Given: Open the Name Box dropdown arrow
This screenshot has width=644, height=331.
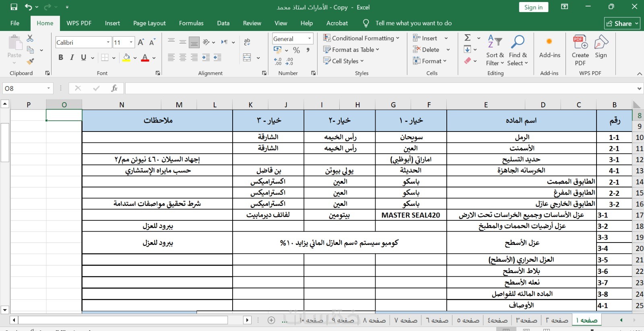Looking at the screenshot, I should click(x=49, y=88).
